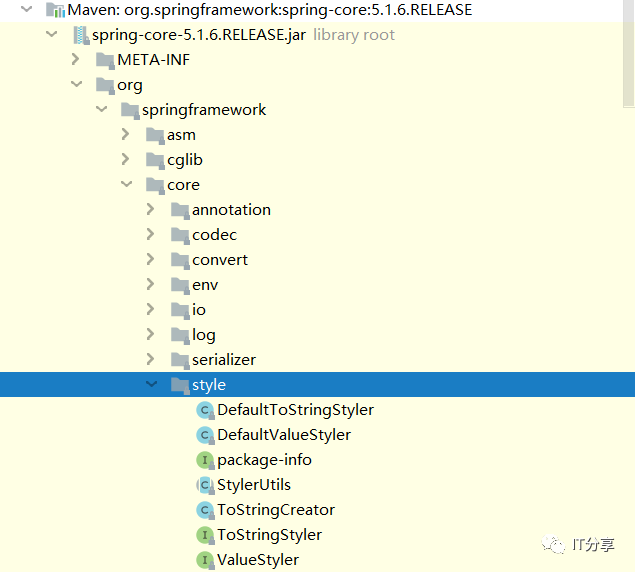Click the class icon of DefaultValueStyler
Screen dimensions: 635x572
pos(205,435)
